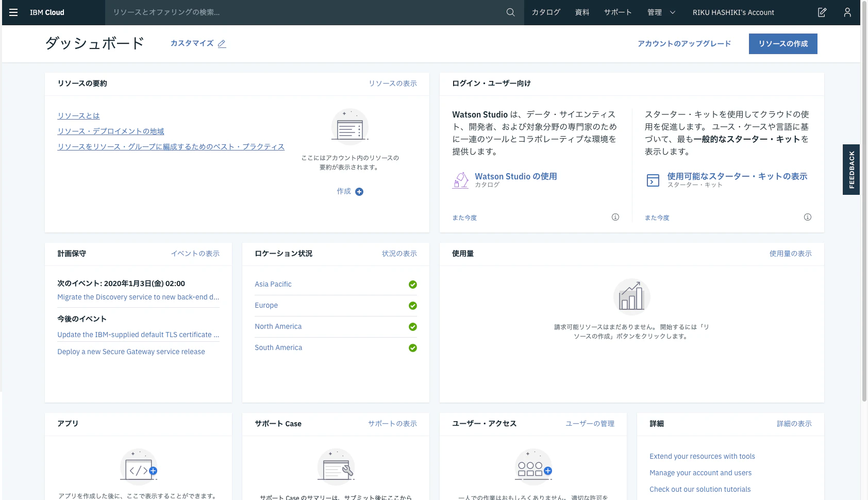Image resolution: width=868 pixels, height=500 pixels.
Task: Click アカウントのアップグレード link
Action: tap(684, 44)
